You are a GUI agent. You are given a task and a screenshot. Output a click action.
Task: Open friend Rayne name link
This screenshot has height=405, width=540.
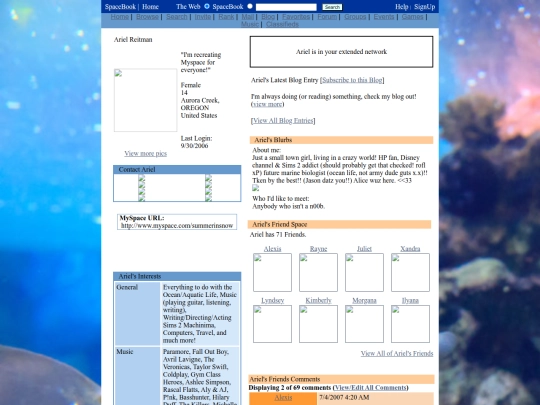pyautogui.click(x=318, y=249)
